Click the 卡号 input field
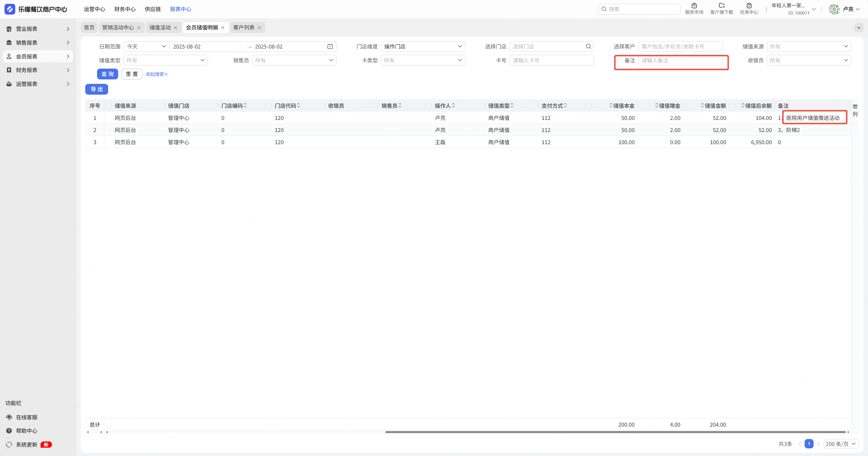 pos(552,60)
